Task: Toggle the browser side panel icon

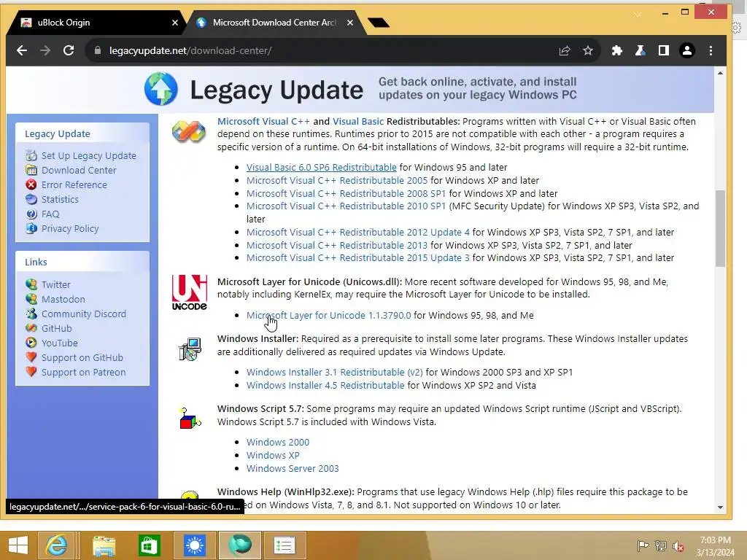Action: click(664, 50)
